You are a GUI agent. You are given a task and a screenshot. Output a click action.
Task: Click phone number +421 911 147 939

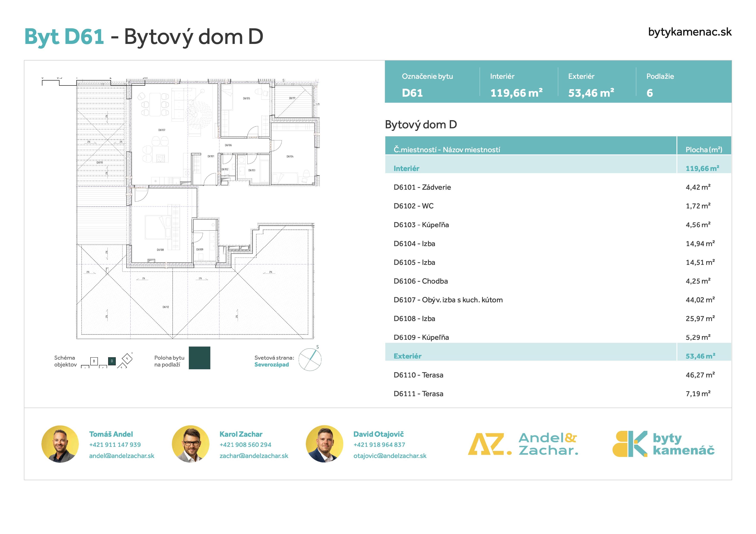pyautogui.click(x=115, y=444)
